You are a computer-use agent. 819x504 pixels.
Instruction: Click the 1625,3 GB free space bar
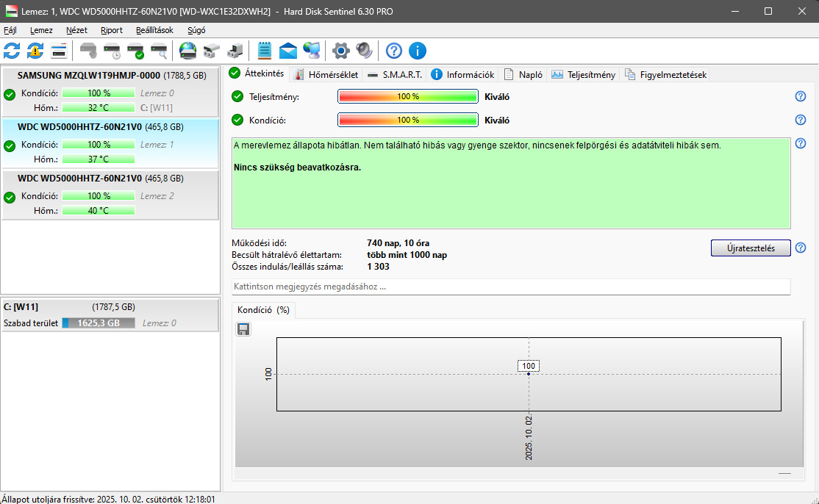click(x=99, y=323)
